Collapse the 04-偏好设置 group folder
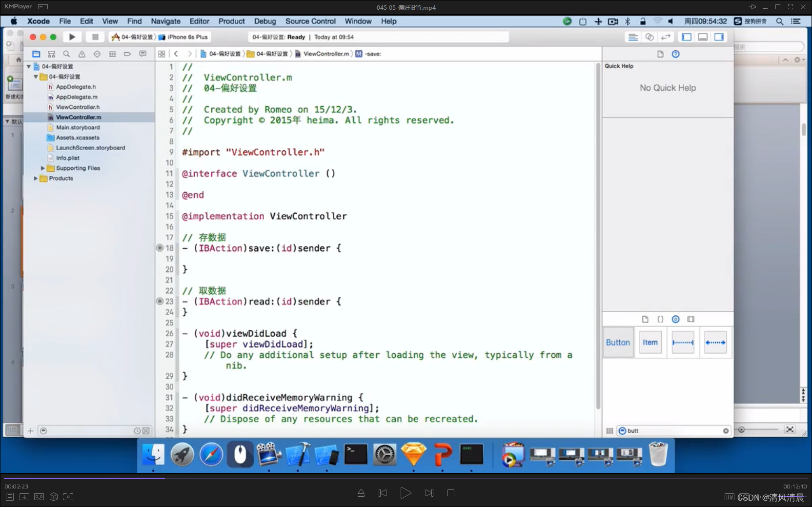812x507 pixels. [36, 77]
